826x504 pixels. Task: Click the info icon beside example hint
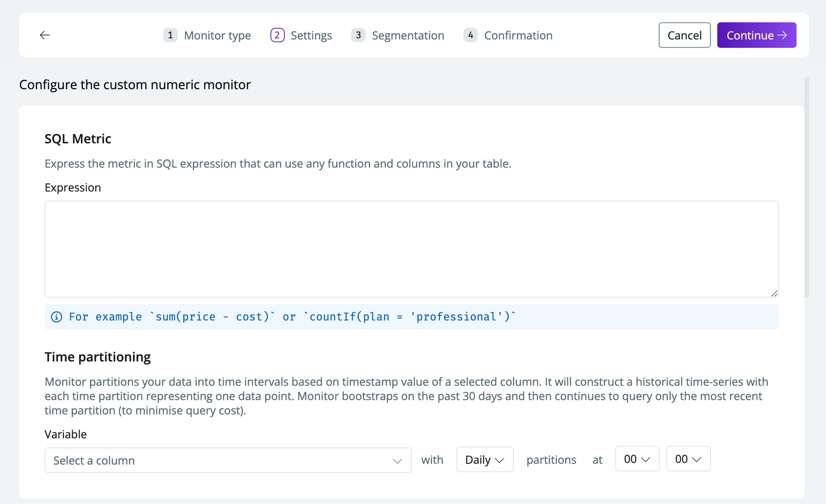pyautogui.click(x=57, y=317)
